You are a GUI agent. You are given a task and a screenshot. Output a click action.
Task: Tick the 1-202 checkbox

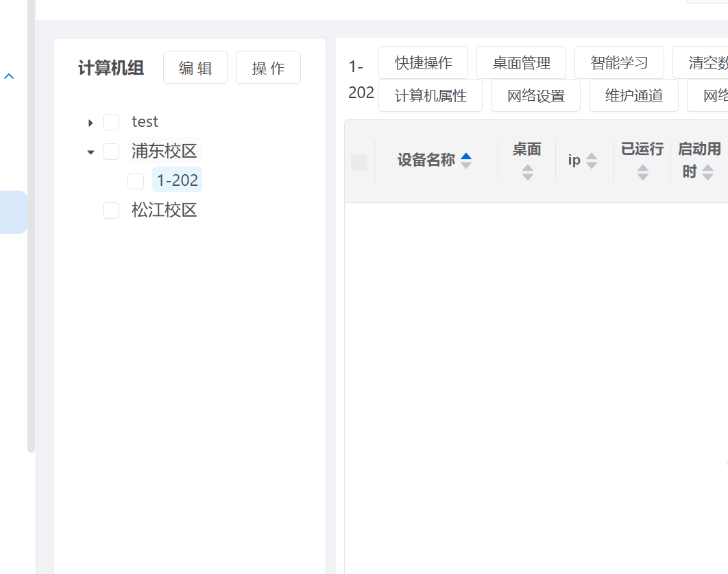[x=136, y=181]
